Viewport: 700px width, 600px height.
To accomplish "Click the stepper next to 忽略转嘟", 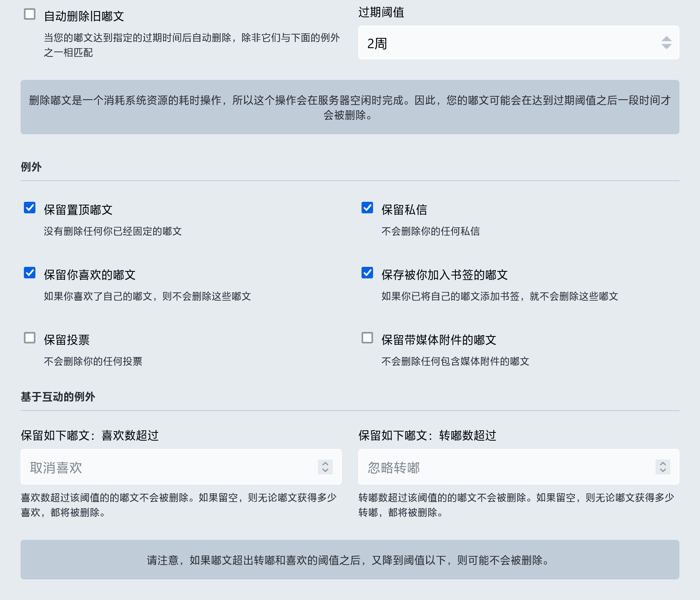I will [x=663, y=467].
